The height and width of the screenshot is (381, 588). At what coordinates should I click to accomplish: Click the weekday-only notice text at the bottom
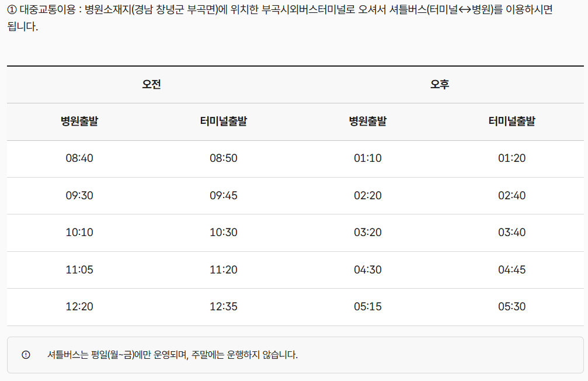173,355
